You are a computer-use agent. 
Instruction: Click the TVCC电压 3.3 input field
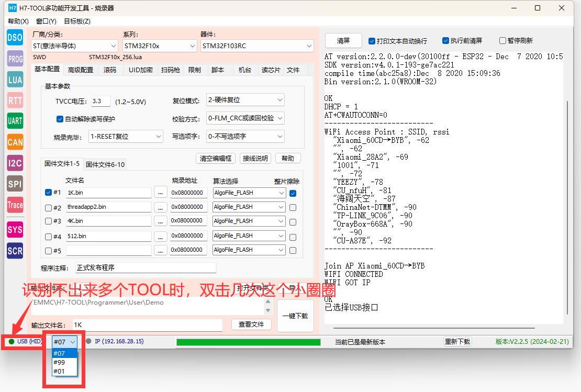[101, 101]
